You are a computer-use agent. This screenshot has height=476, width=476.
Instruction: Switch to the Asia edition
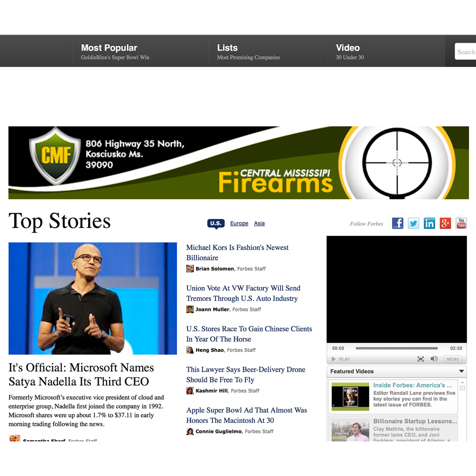pos(259,223)
